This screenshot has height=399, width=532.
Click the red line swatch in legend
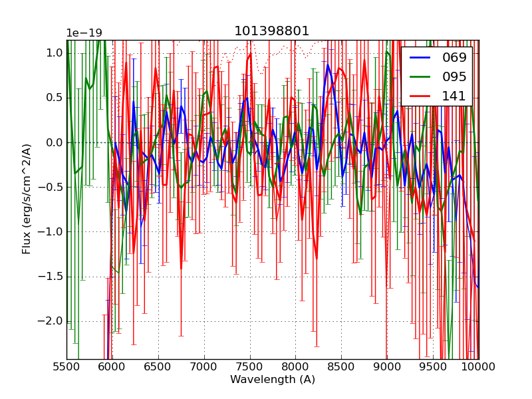(x=419, y=96)
